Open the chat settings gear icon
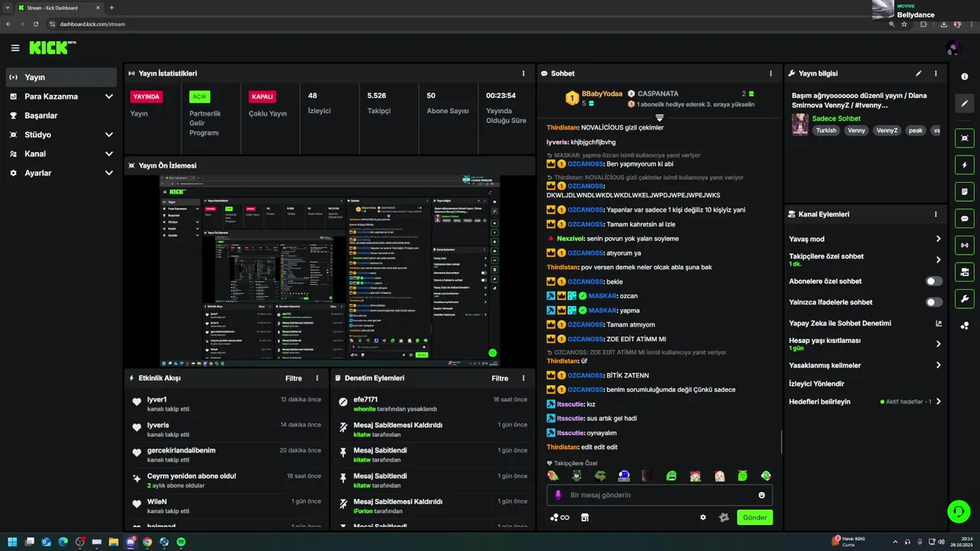This screenshot has height=551, width=980. (x=703, y=517)
